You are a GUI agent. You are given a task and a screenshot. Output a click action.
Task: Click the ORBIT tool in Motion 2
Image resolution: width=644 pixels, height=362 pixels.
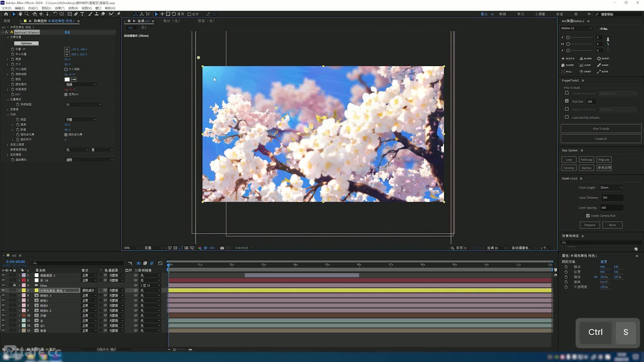pyautogui.click(x=585, y=72)
